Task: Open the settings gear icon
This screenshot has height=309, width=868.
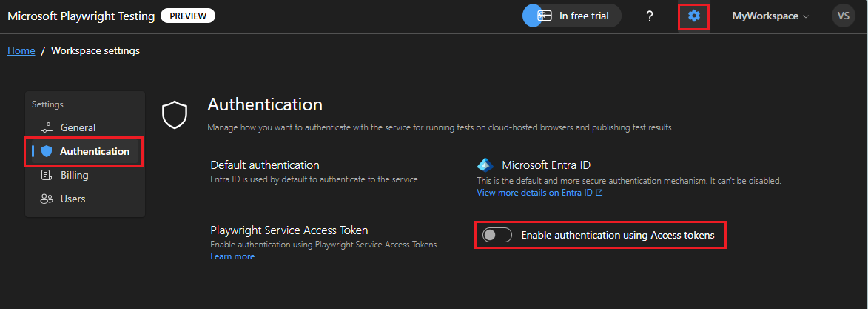Action: (x=693, y=16)
